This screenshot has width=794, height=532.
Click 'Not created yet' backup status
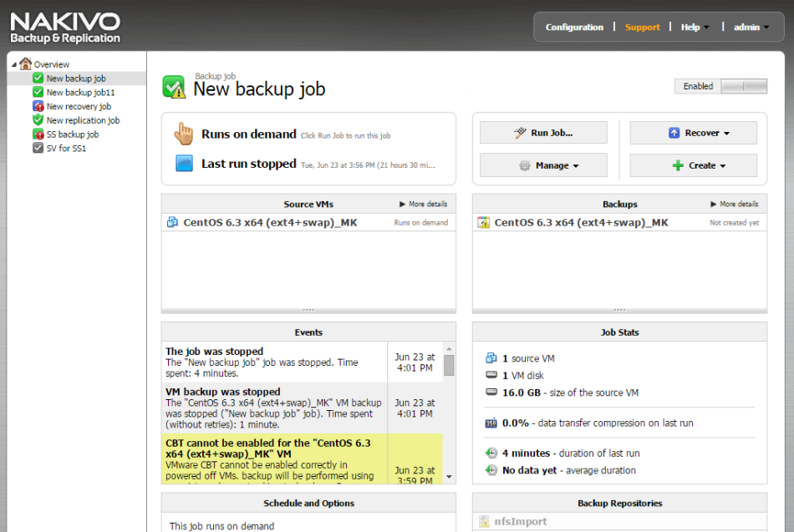[x=735, y=223]
